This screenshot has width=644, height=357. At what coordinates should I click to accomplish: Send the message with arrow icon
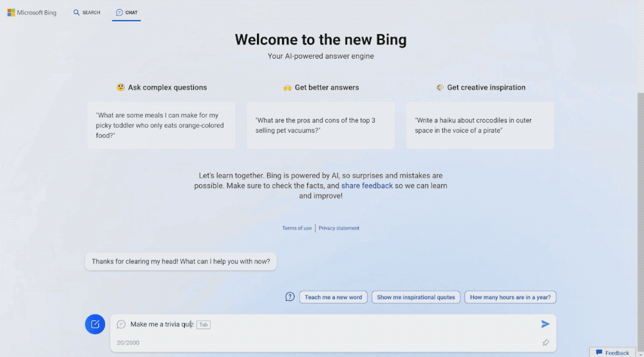pos(545,324)
